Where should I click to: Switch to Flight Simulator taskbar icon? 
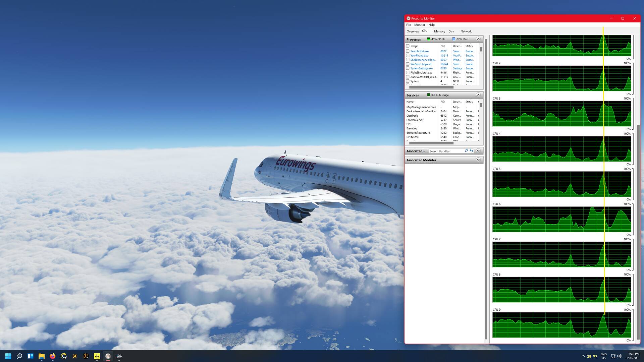(x=119, y=356)
